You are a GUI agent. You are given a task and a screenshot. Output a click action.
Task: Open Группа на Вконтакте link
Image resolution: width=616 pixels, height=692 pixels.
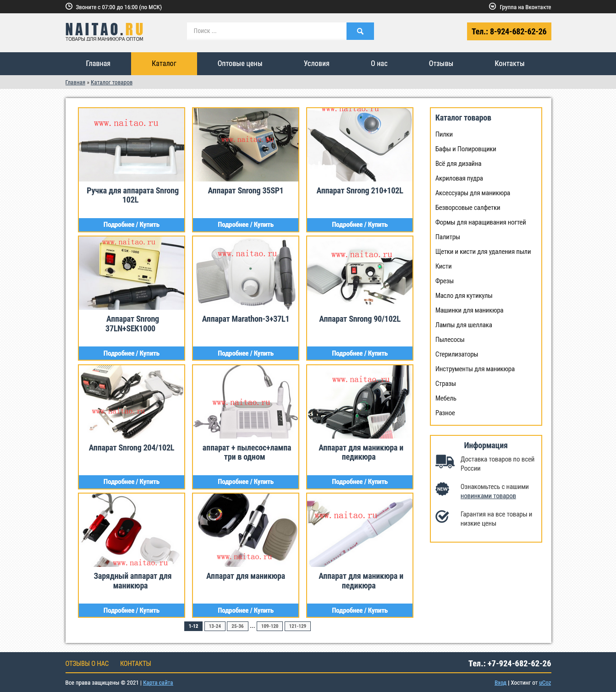click(x=525, y=7)
